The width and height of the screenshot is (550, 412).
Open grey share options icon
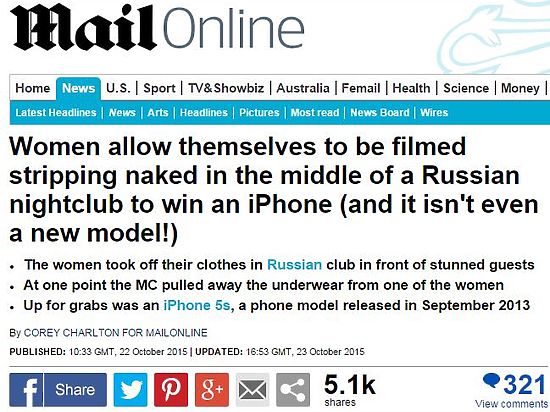293,390
